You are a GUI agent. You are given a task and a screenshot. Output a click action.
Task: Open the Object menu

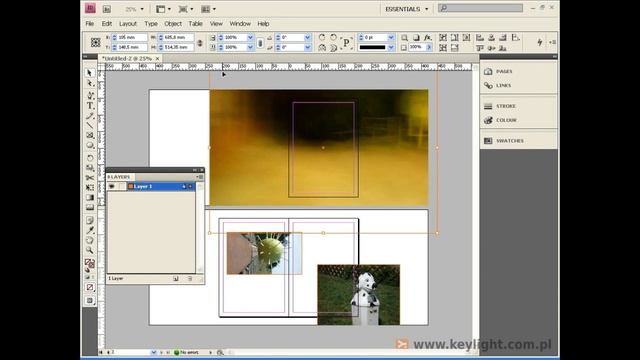[x=173, y=24]
